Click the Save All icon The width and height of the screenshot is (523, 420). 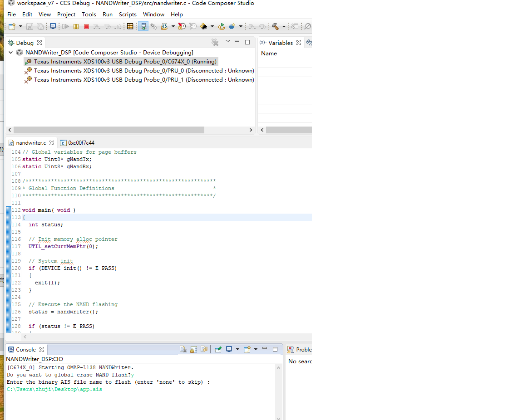[x=40, y=26]
